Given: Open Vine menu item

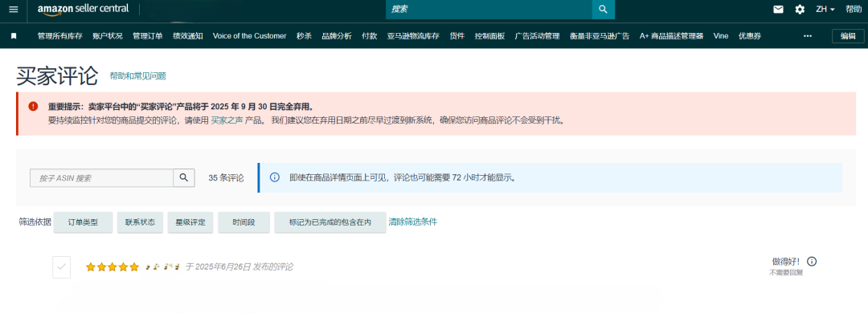Looking at the screenshot, I should (721, 36).
